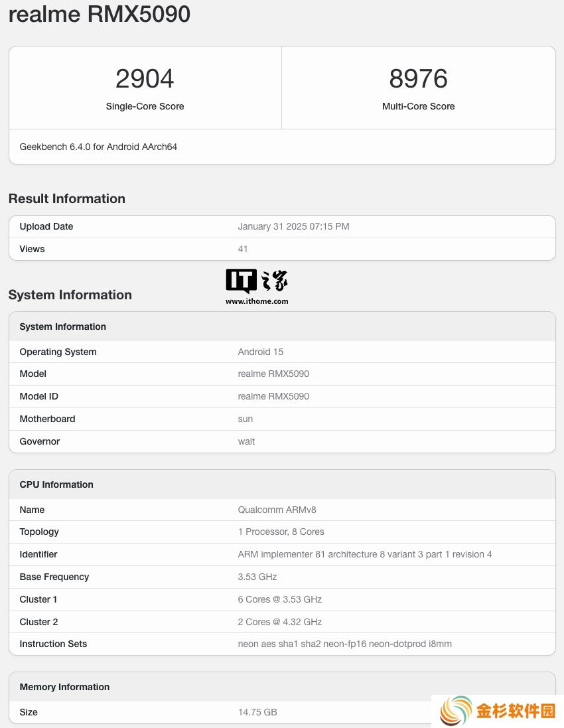The height and width of the screenshot is (728, 564).
Task: Click the www.ithome.com watermark text
Action: [257, 301]
